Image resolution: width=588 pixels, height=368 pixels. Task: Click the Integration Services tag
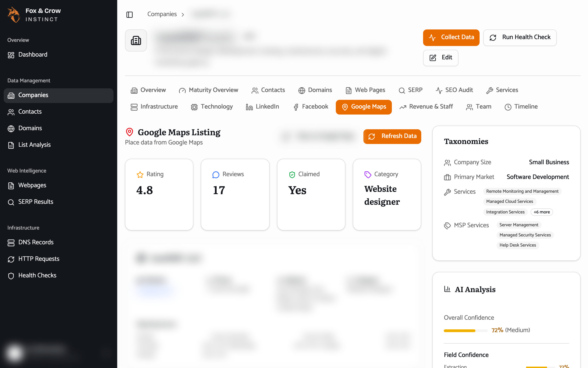pyautogui.click(x=505, y=212)
